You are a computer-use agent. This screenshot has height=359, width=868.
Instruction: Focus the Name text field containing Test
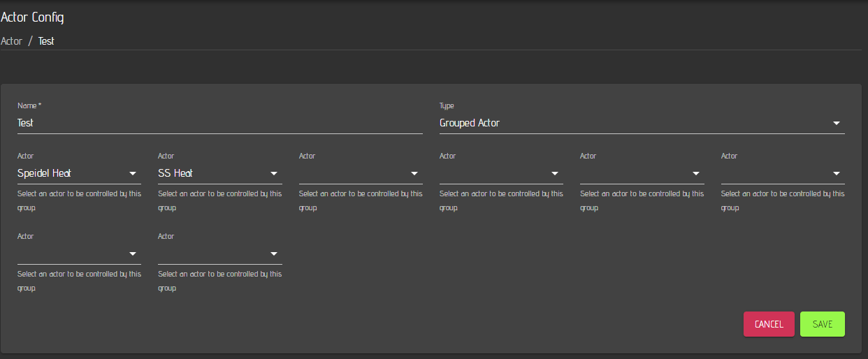tap(219, 123)
